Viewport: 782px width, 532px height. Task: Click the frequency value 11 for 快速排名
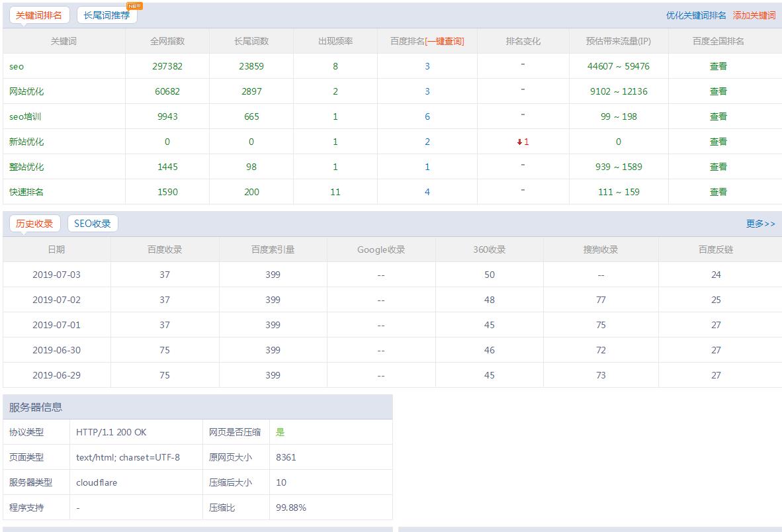335,192
